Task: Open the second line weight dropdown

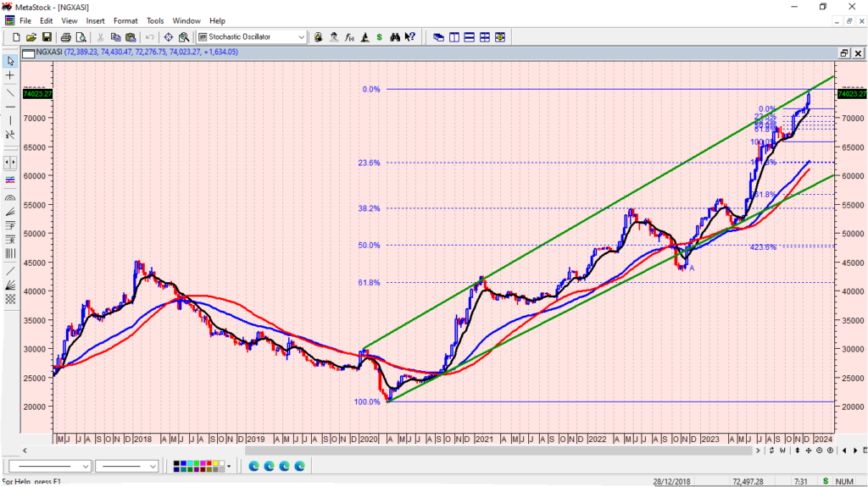Action: (153, 466)
